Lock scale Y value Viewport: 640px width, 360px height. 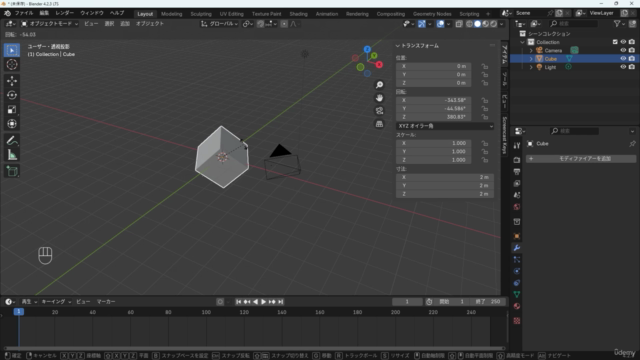[x=484, y=151]
